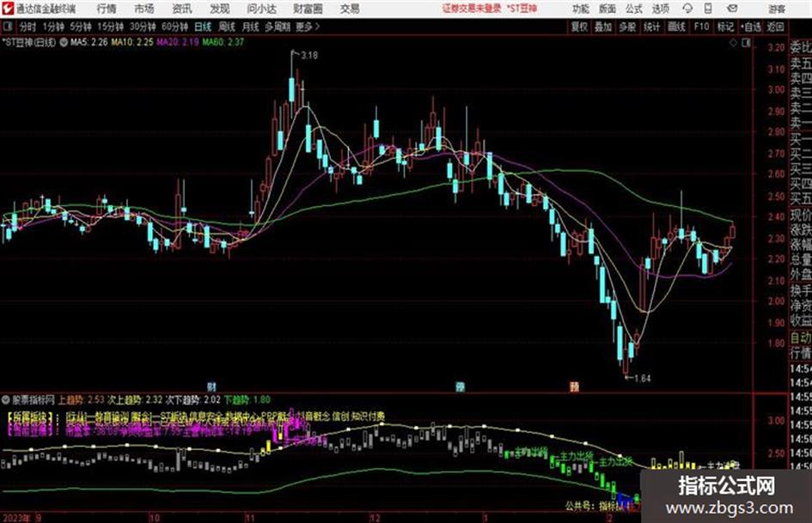
Task: Click the 自动 label in the right panel
Action: [x=801, y=338]
